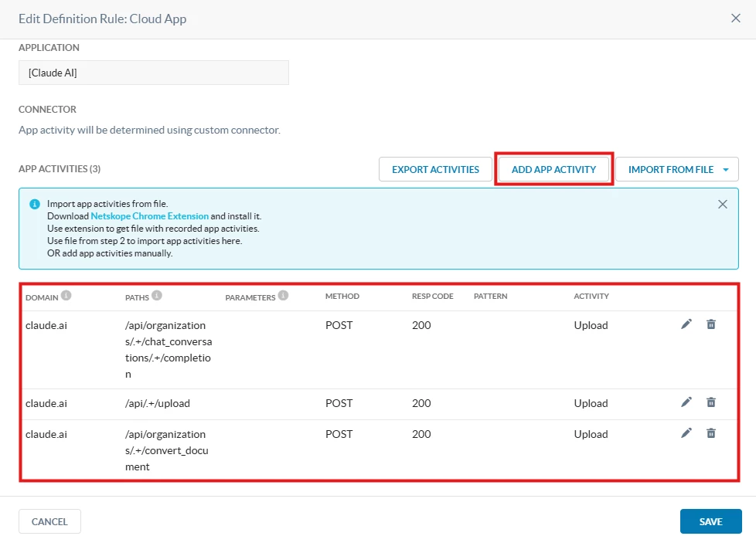Click the custom connector description text

point(149,130)
